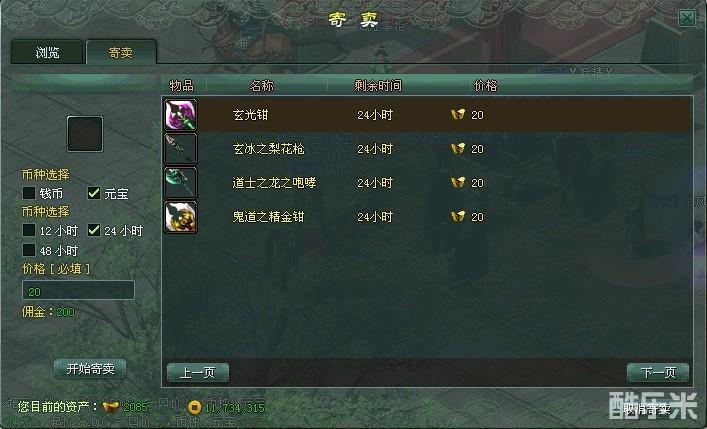Select the 12 小时 duration checkbox
The width and height of the screenshot is (707, 429).
click(x=29, y=230)
